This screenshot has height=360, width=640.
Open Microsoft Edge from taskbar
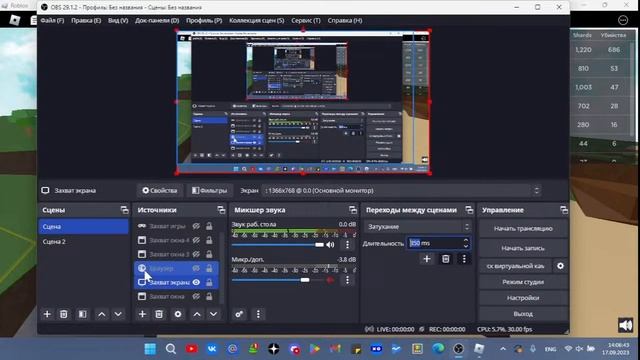click(x=438, y=349)
